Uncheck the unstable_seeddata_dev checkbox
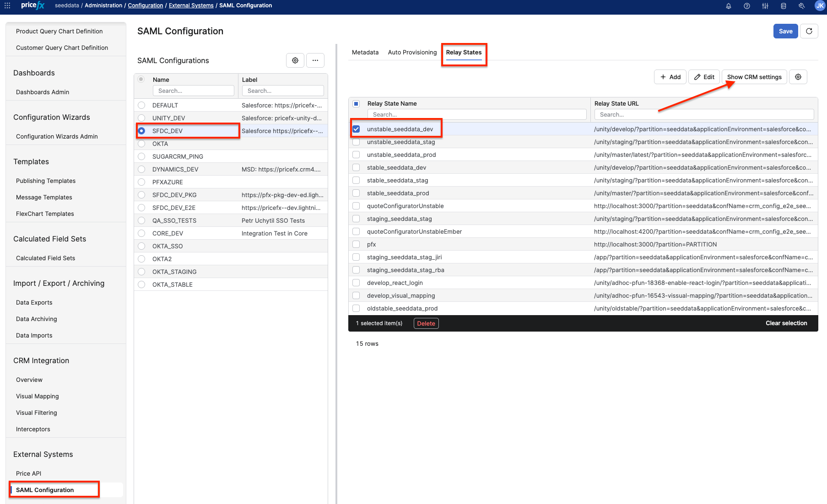 pyautogui.click(x=356, y=129)
